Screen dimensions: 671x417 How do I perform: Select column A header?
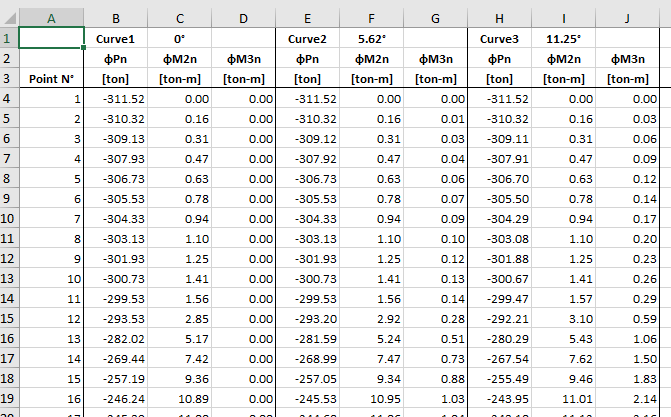tap(51, 18)
